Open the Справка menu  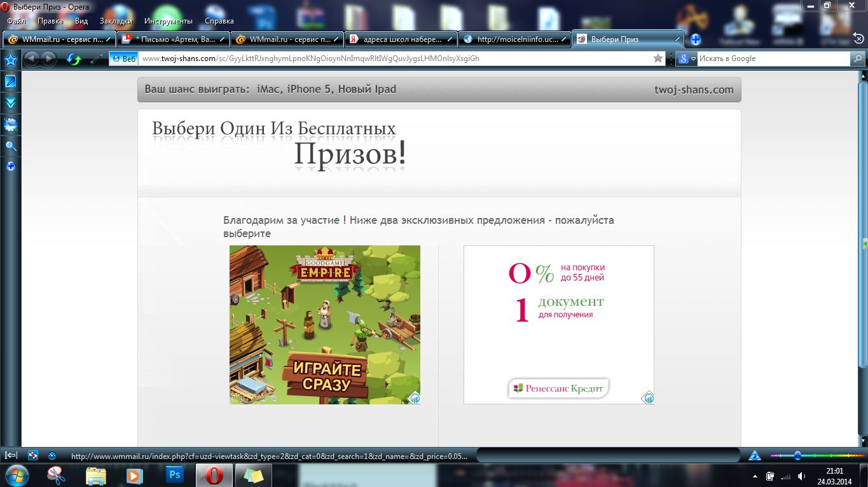[219, 21]
